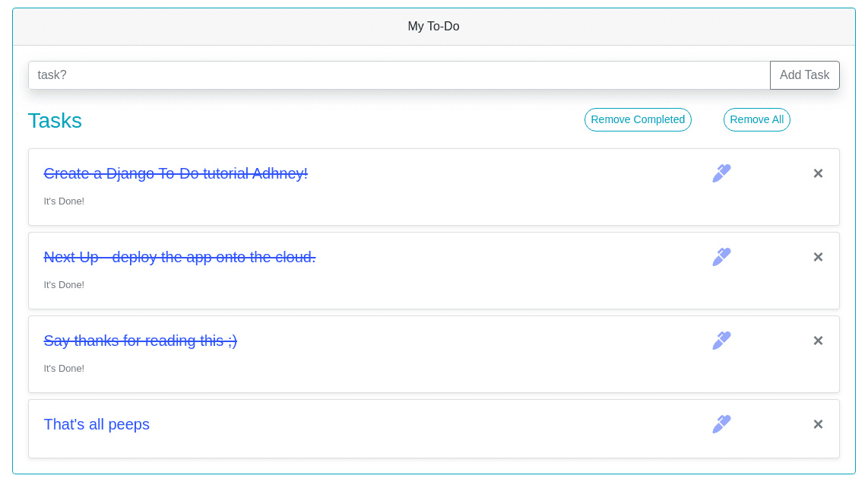Click the My To-Do header title
Image resolution: width=868 pixels, height=485 pixels.
pyautogui.click(x=433, y=26)
